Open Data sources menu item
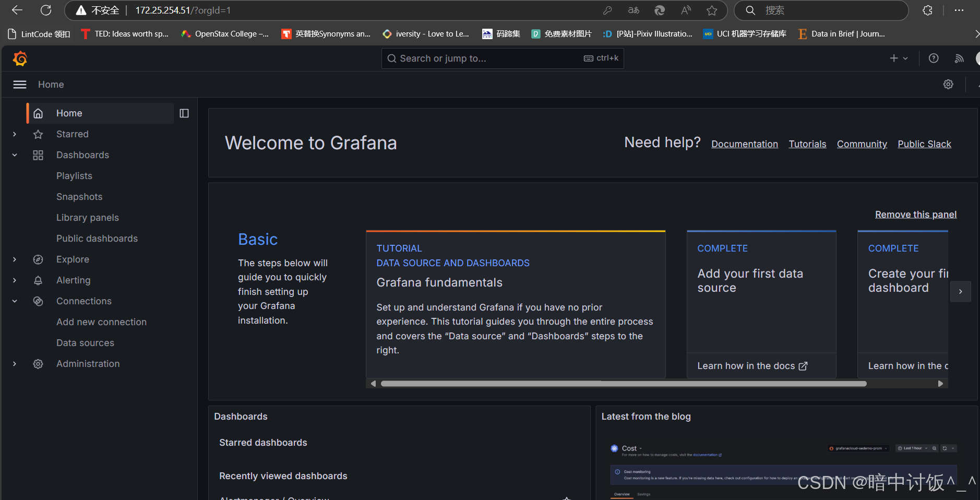 pyautogui.click(x=85, y=343)
